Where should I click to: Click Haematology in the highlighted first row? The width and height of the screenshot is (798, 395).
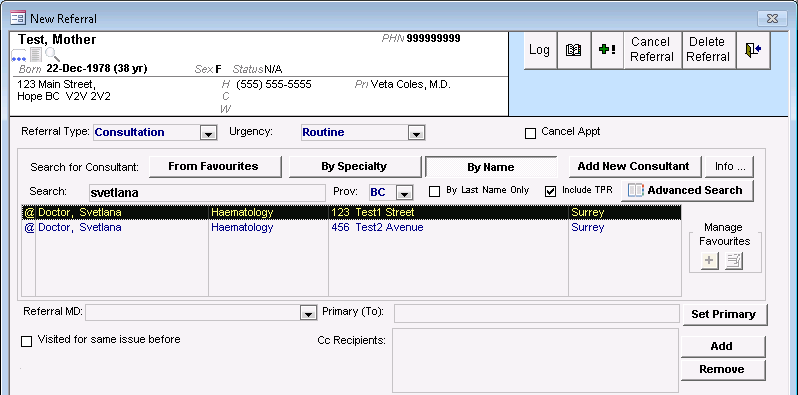click(x=242, y=212)
